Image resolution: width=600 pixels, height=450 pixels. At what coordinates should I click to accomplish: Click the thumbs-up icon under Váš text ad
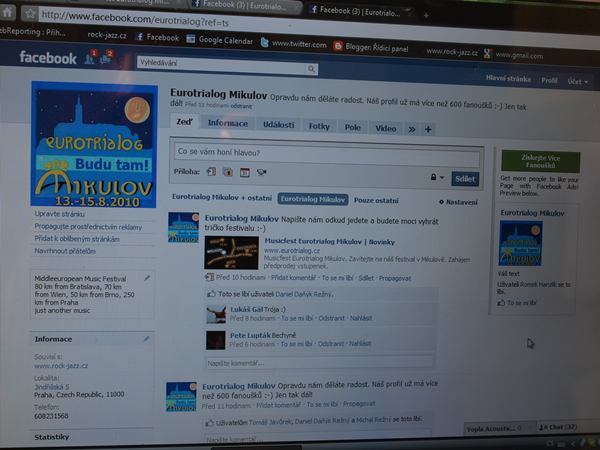501,303
